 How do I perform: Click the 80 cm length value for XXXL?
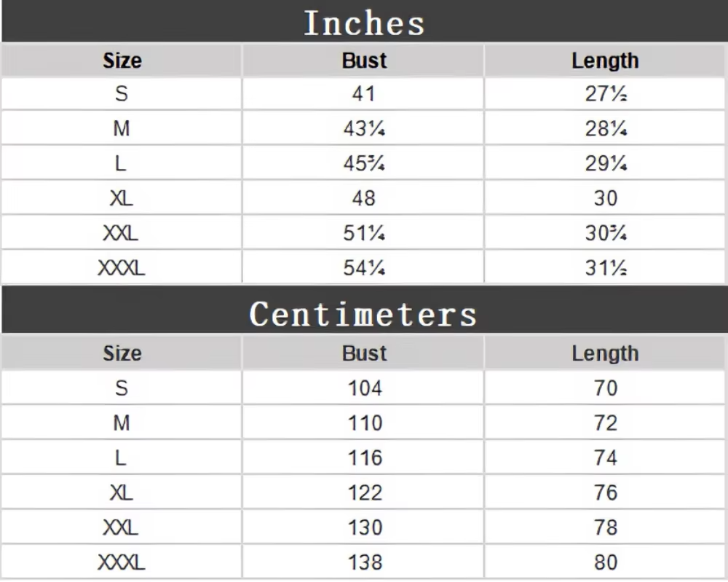click(x=605, y=562)
